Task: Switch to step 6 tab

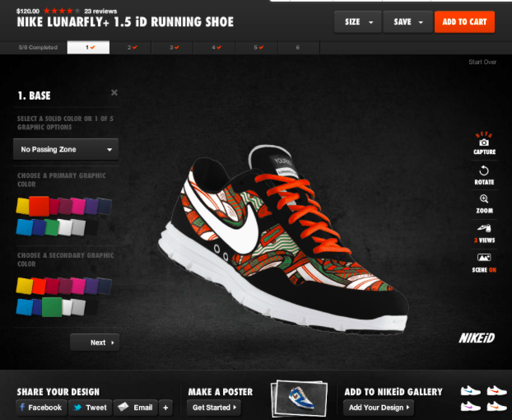Action: click(x=297, y=49)
